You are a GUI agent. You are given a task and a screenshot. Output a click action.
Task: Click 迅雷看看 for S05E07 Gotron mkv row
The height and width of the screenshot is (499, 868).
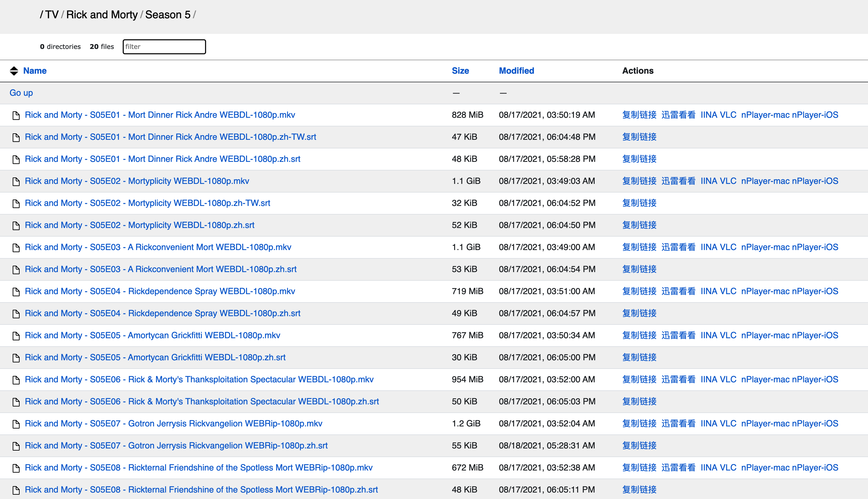coord(678,424)
